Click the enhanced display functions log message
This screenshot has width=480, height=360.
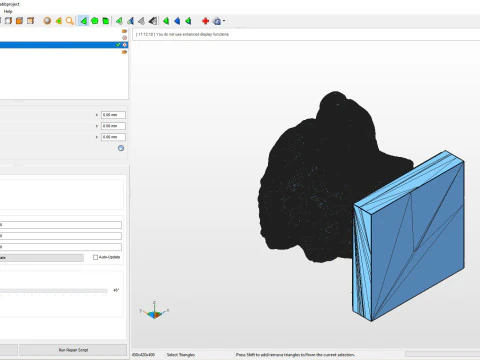coord(182,34)
